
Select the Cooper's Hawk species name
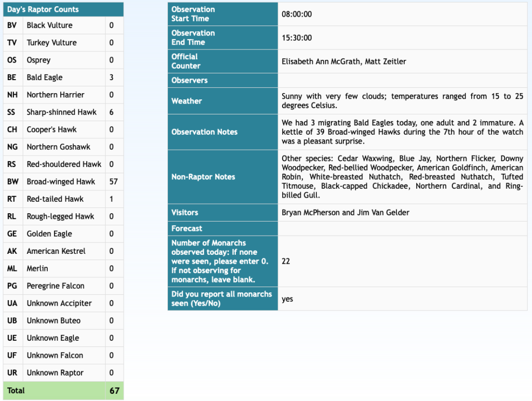coord(51,130)
